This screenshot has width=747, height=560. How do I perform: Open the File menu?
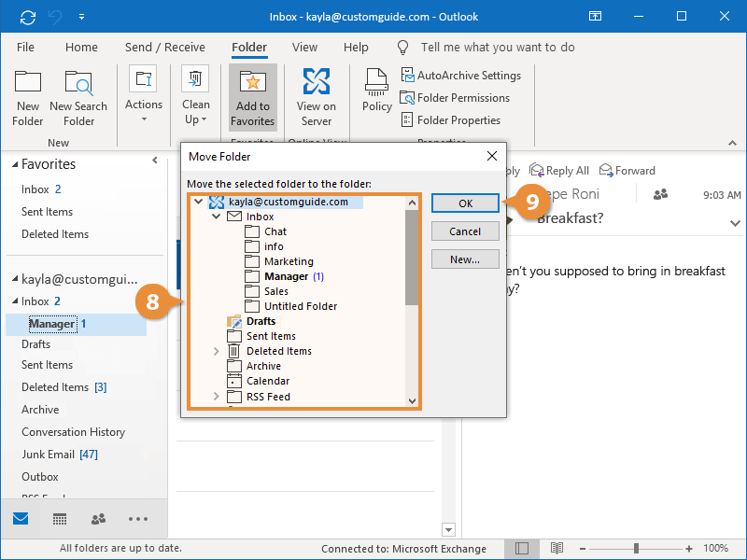[x=25, y=47]
